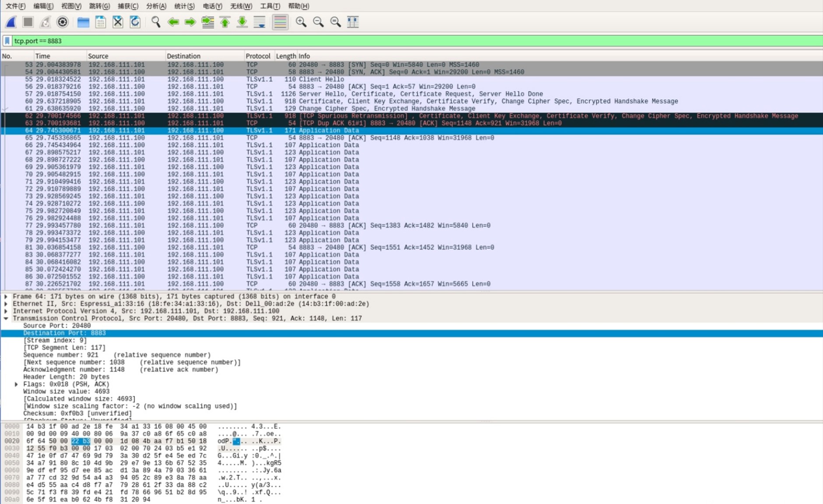Screen dimensions: 823x504
Task: Expand the Frame 64 details row
Action: (6, 297)
